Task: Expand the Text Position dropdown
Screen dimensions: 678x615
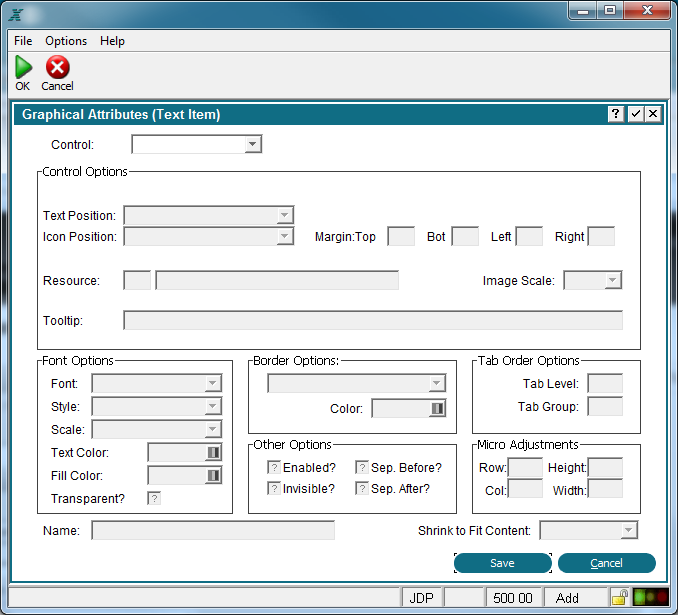Action: tap(285, 215)
